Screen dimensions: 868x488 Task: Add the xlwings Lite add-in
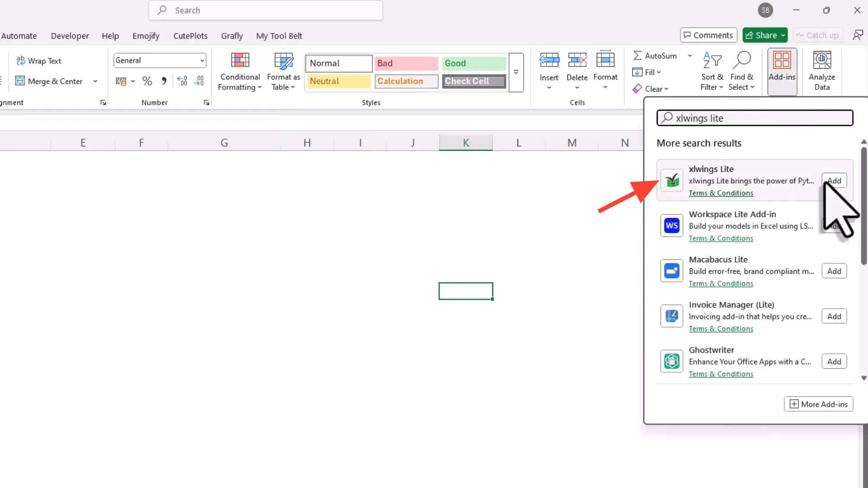click(x=834, y=180)
